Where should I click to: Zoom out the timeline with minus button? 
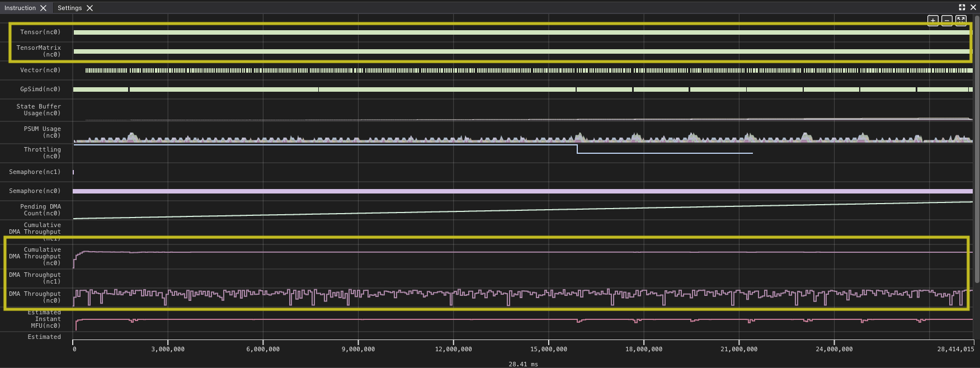[946, 20]
